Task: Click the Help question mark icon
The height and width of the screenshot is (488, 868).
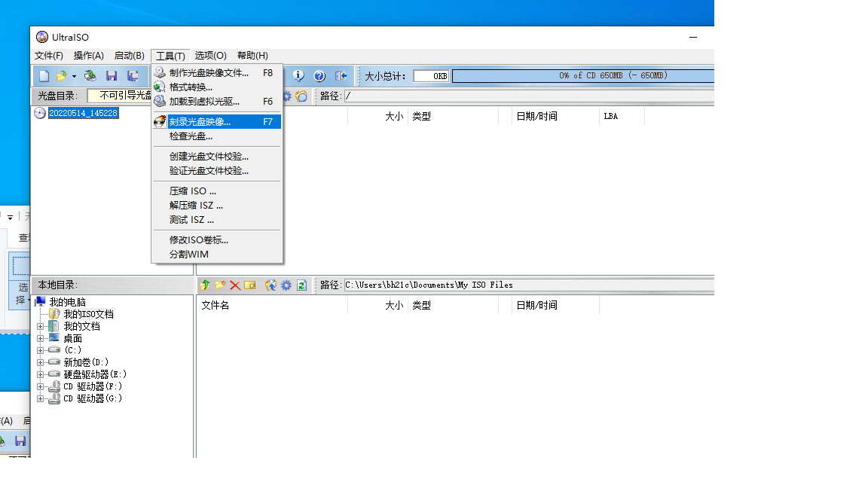Action: pos(319,76)
